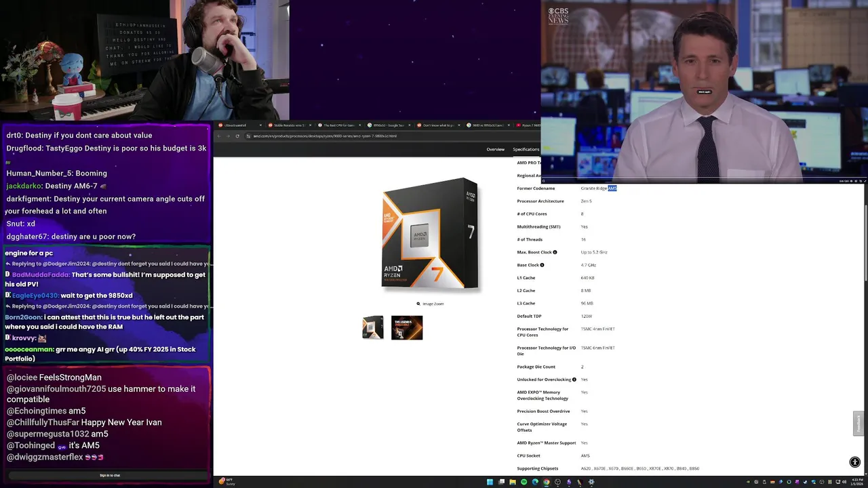Click '4.7 GHz' base clock value

(x=588, y=265)
